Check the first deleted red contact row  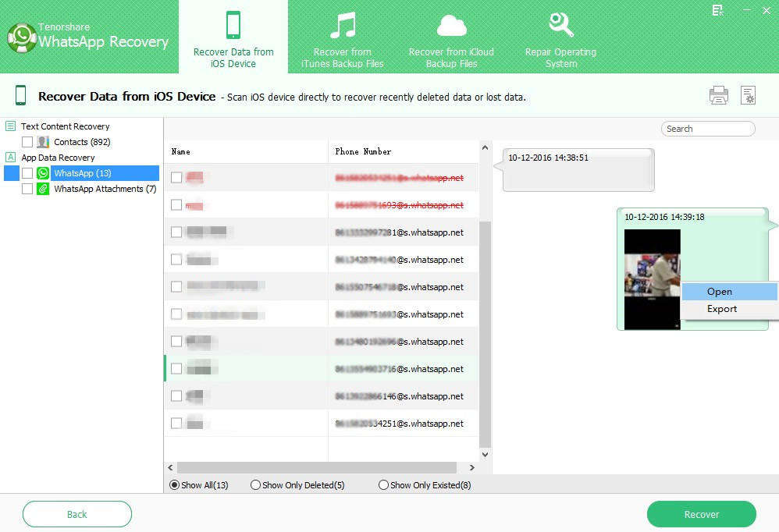pos(176,178)
